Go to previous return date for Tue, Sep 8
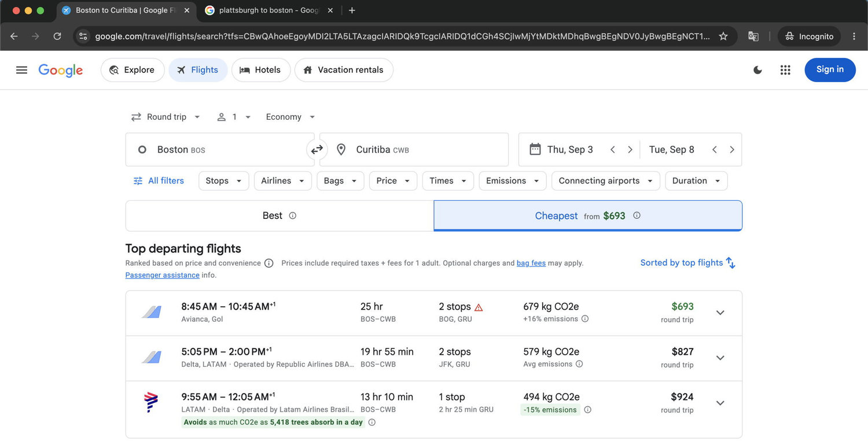 click(x=715, y=150)
